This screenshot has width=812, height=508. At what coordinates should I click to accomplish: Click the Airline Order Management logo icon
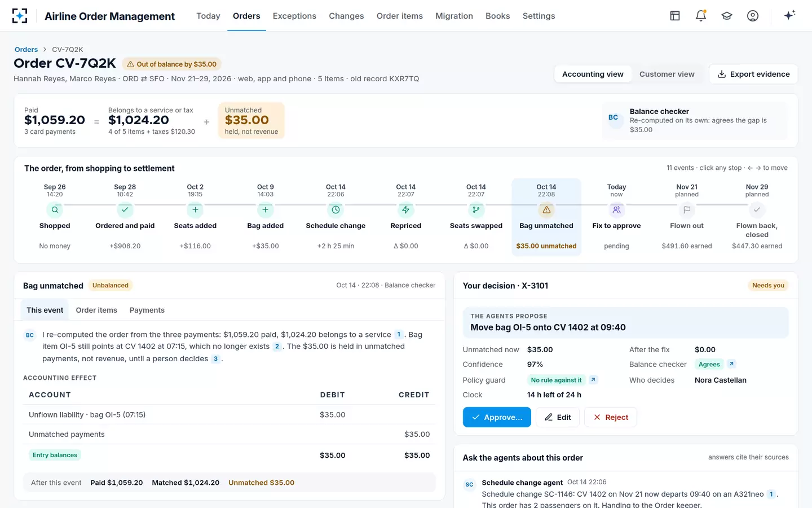coord(20,16)
